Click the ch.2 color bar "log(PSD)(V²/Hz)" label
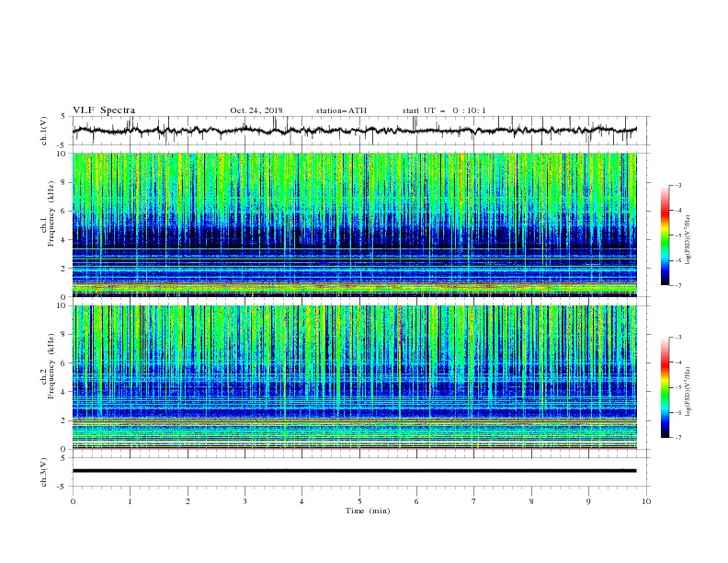Screen dimensions: 728x563 (688, 391)
